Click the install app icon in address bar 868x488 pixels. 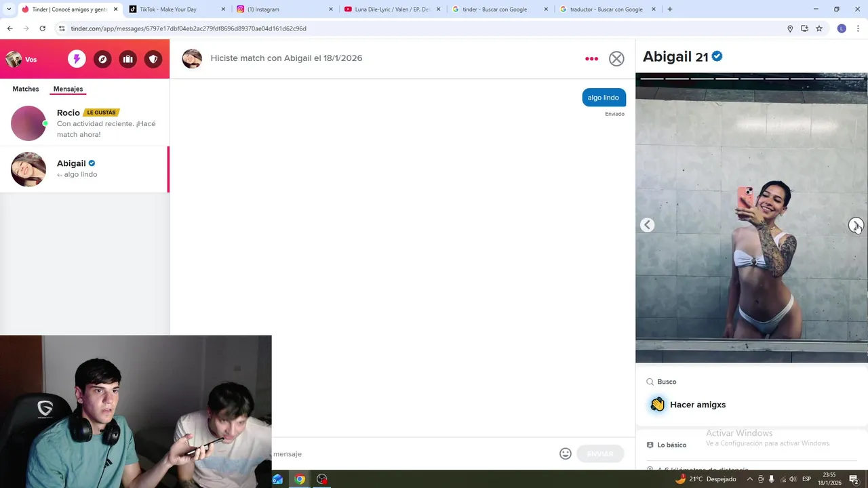804,28
